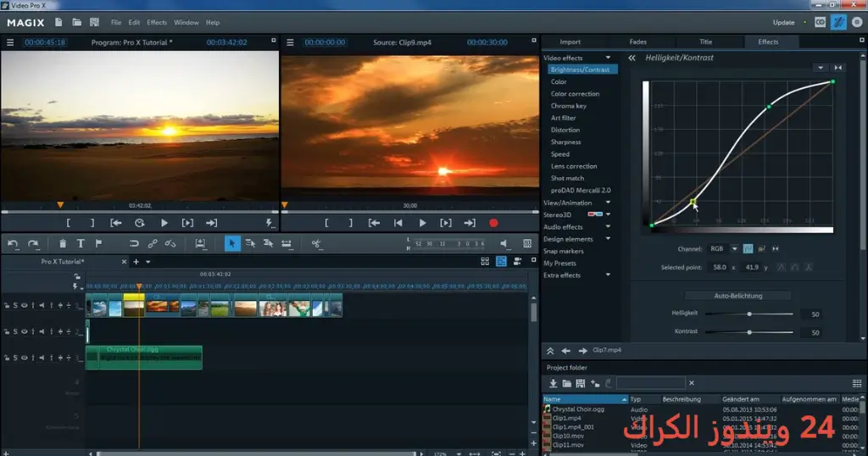Switch to storyboard scene overview grid icon

click(485, 261)
